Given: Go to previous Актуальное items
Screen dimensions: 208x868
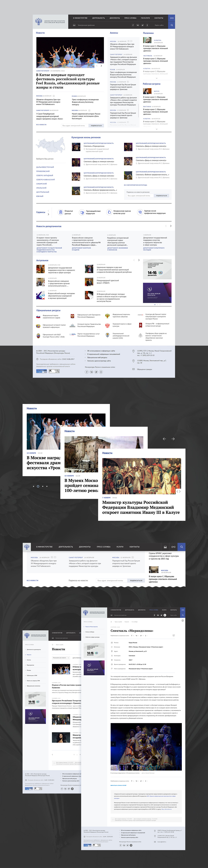Looking at the screenshot, I should pyautogui.click(x=134, y=260).
